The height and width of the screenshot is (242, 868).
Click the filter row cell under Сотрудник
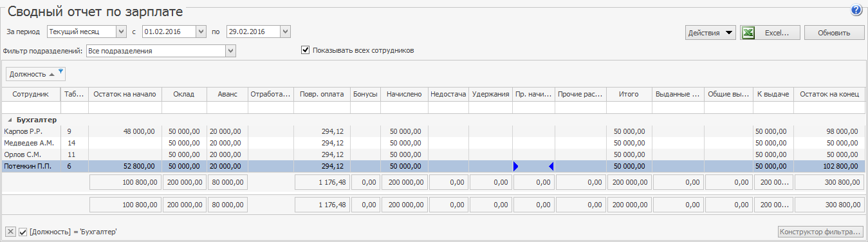pos(30,107)
